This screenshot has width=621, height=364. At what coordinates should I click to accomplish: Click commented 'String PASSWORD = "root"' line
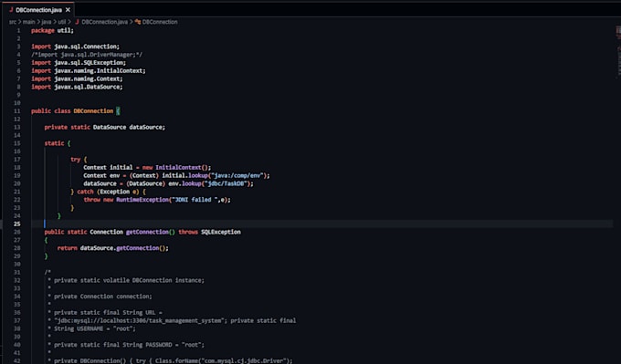click(129, 345)
